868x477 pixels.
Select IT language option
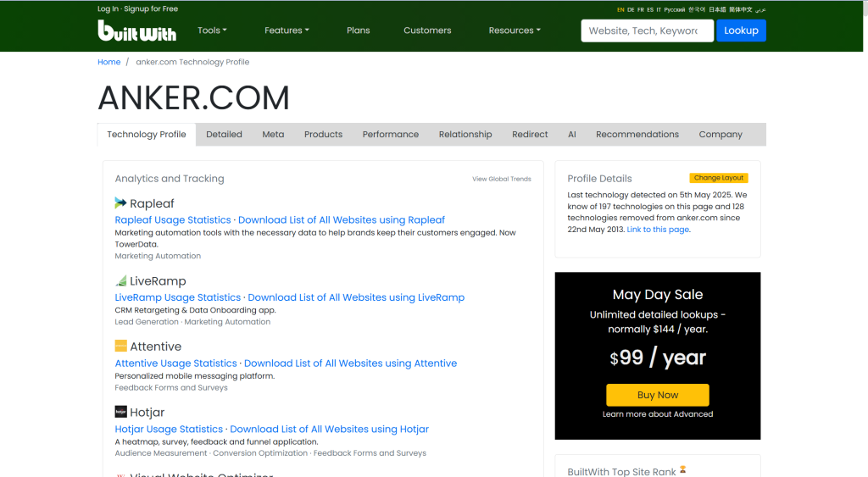(659, 9)
